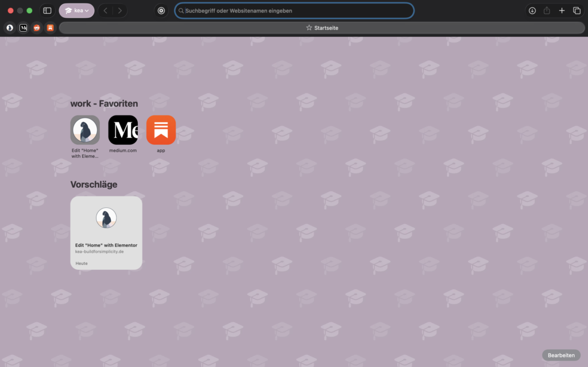Select the first pinned tab with bird icon
The height and width of the screenshot is (367, 588).
(10, 28)
